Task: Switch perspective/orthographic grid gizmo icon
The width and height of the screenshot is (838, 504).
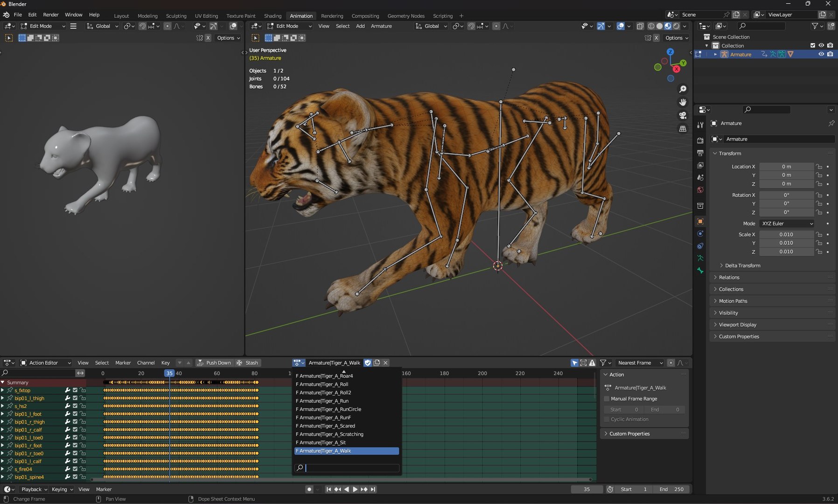Action: (x=683, y=129)
